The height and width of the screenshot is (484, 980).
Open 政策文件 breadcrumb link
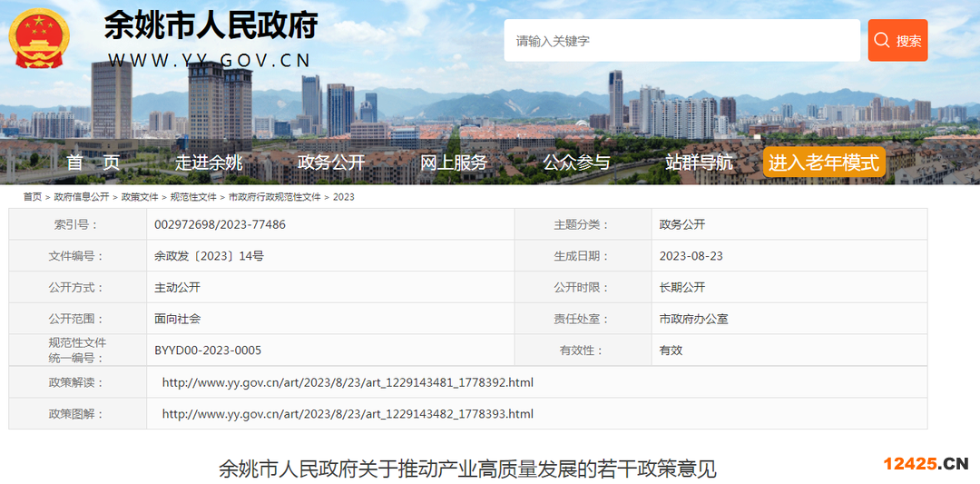click(x=140, y=197)
